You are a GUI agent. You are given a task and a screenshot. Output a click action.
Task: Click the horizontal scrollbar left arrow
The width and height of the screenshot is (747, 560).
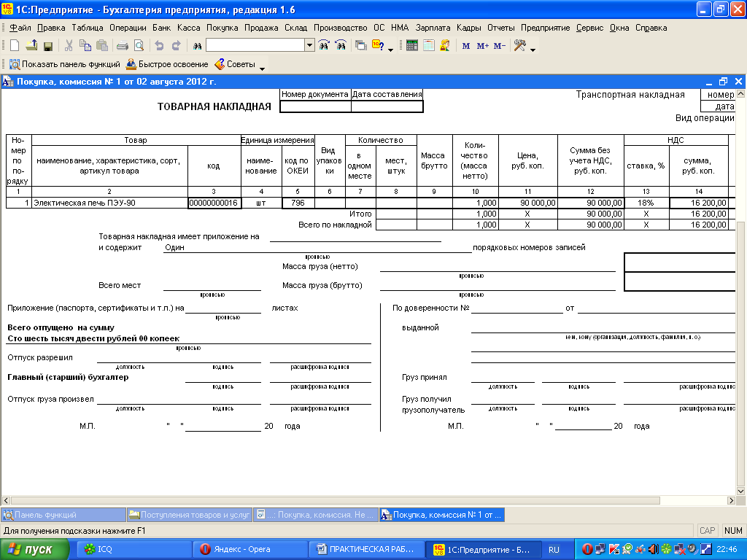(6, 500)
